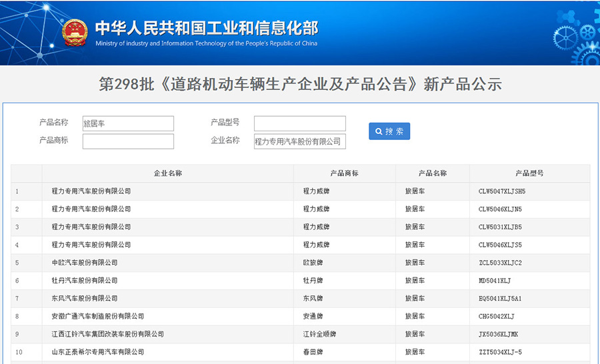Click the 产品型号 column header in table
This screenshot has height=364, width=600.
coord(529,173)
